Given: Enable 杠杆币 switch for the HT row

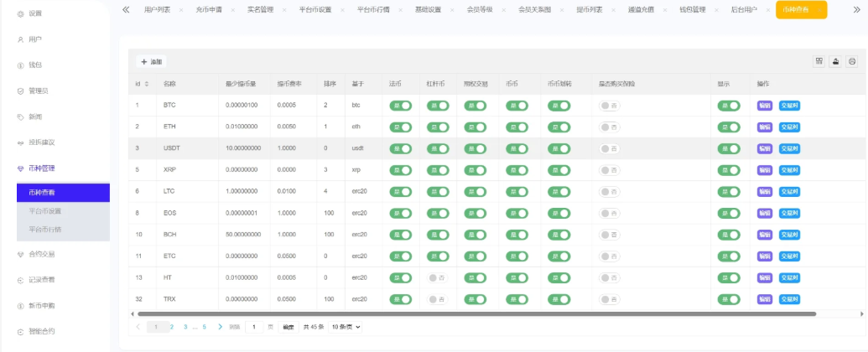Looking at the screenshot, I should (x=438, y=278).
